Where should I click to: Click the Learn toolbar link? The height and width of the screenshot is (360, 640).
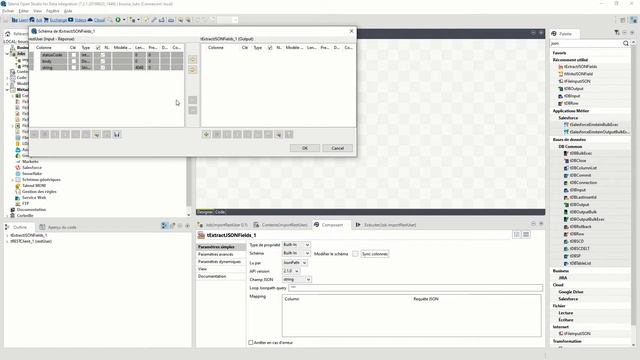20,20
